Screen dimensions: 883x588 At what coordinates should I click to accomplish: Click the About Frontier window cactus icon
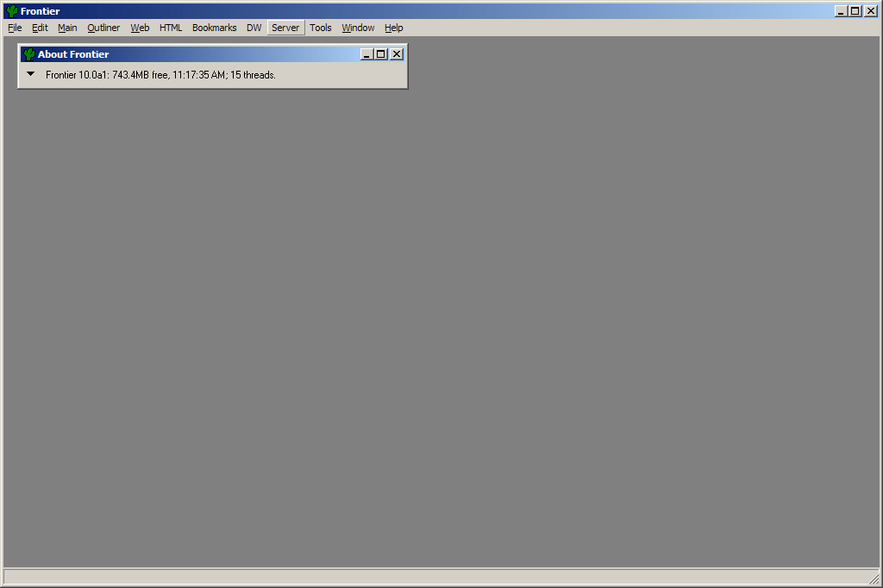click(x=28, y=54)
